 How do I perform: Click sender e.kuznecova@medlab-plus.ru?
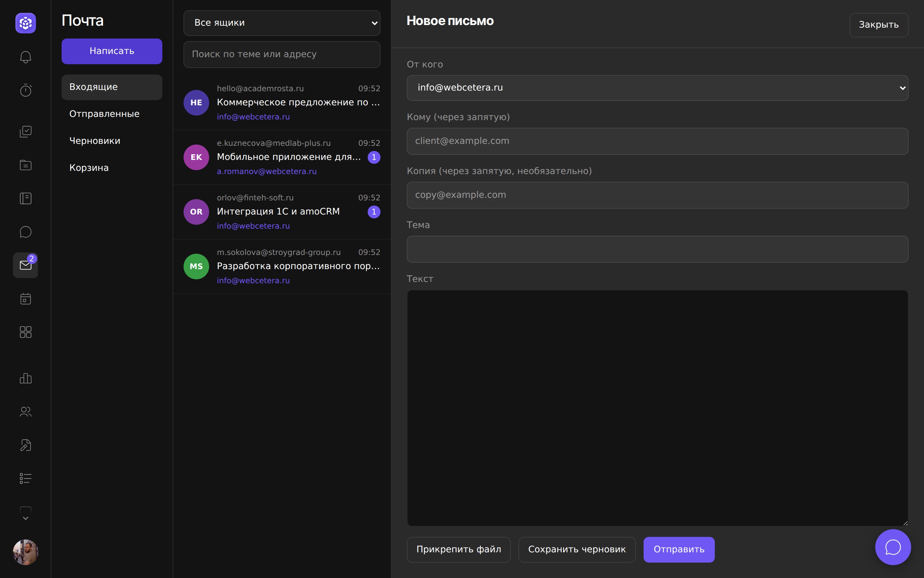pyautogui.click(x=273, y=143)
